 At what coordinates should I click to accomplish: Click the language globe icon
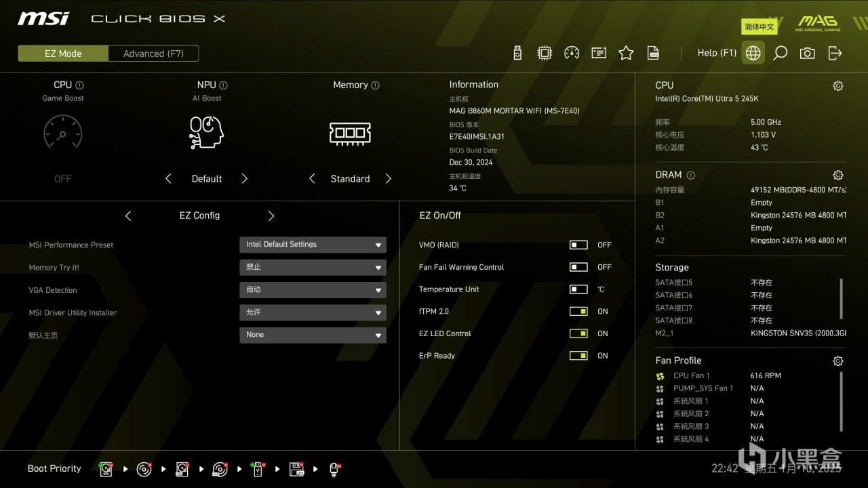753,53
